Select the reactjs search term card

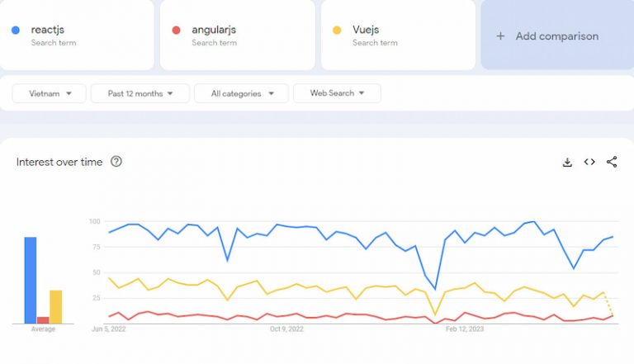(x=77, y=35)
